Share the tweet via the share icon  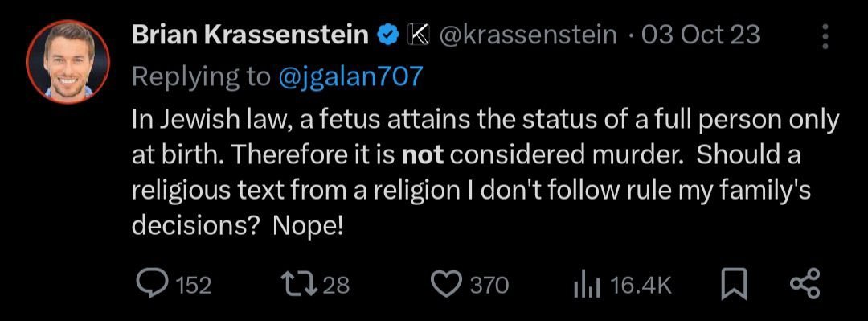(805, 285)
